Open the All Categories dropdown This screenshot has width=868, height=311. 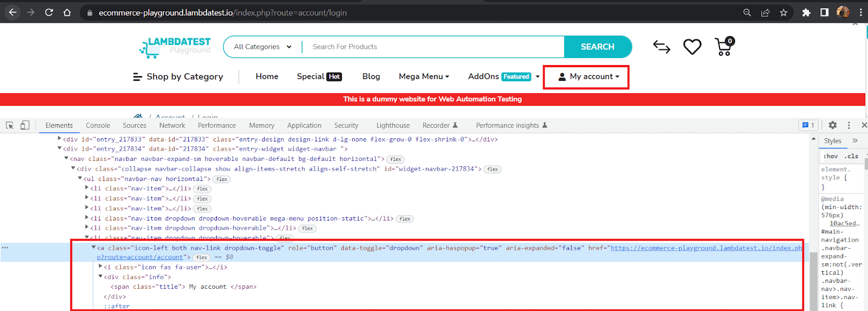pos(263,47)
